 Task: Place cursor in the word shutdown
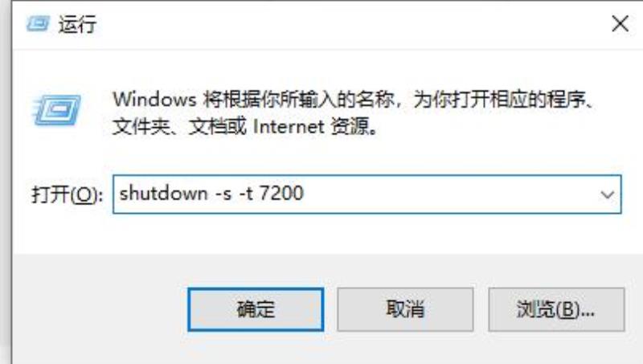tap(164, 193)
